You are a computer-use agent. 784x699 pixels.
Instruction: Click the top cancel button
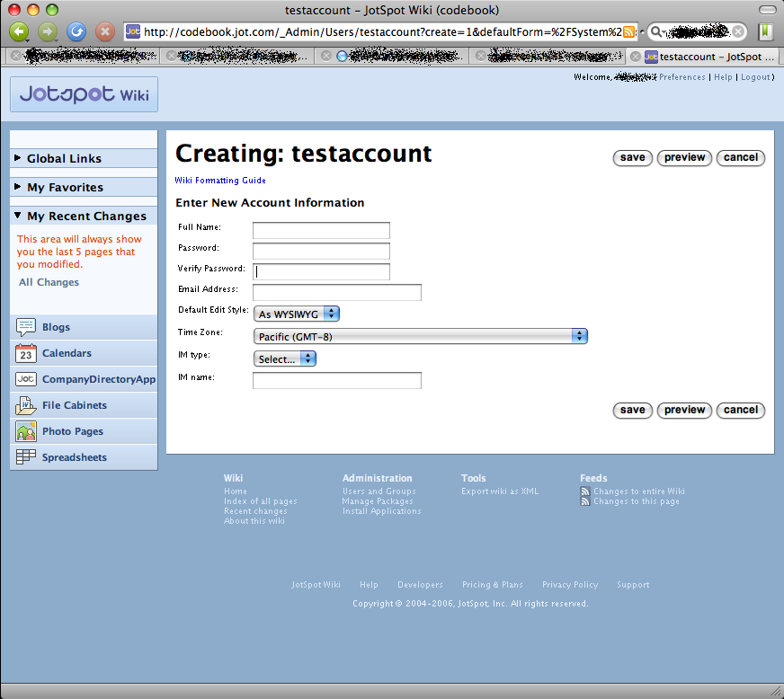coord(741,157)
